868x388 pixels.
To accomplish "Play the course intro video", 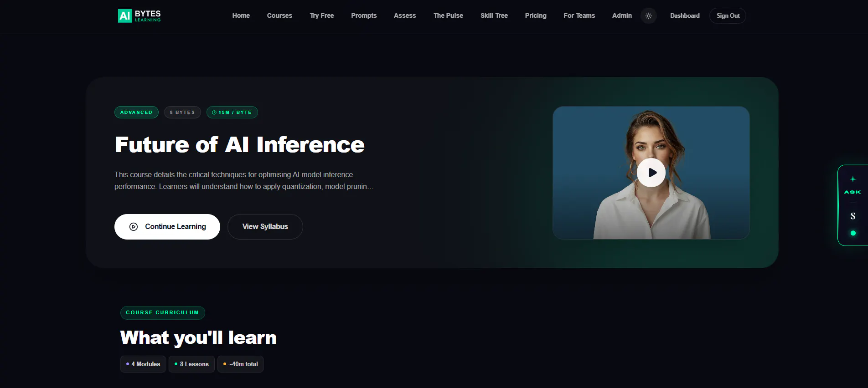I will pyautogui.click(x=651, y=173).
